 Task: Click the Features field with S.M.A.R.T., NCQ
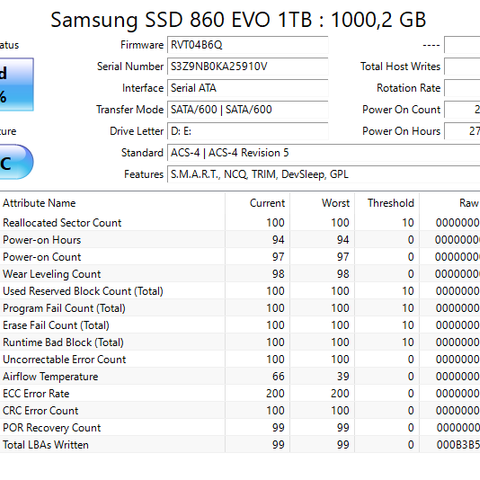323,174
